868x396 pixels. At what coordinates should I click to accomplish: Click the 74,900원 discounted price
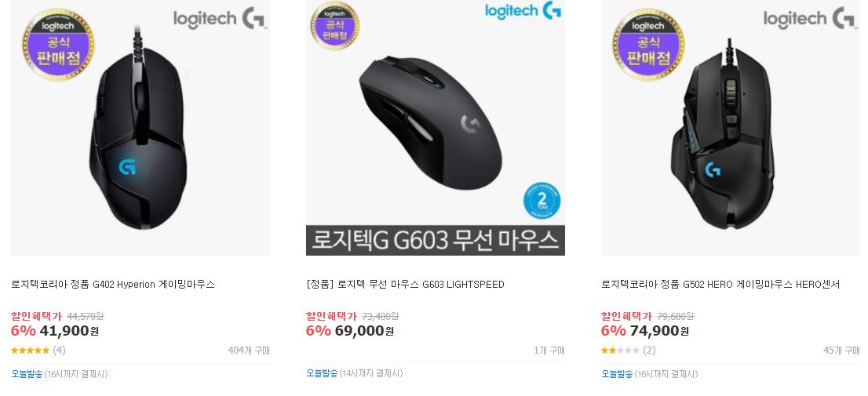click(x=659, y=331)
